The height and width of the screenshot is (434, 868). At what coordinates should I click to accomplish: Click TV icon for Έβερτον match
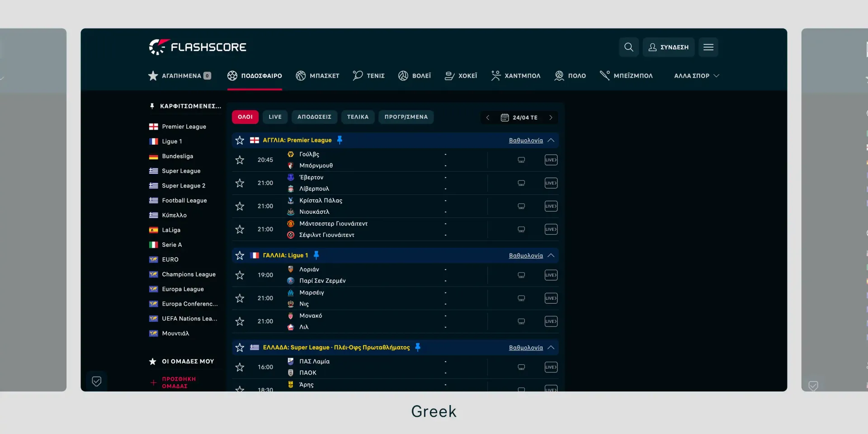(521, 183)
